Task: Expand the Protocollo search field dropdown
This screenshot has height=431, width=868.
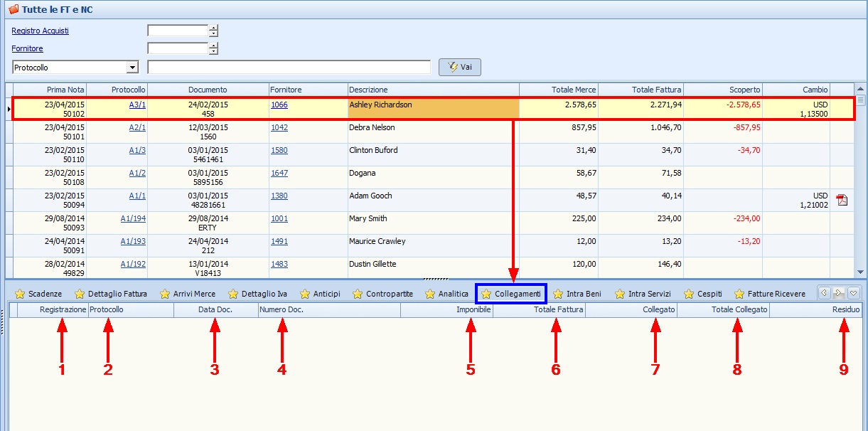Action: coord(132,68)
